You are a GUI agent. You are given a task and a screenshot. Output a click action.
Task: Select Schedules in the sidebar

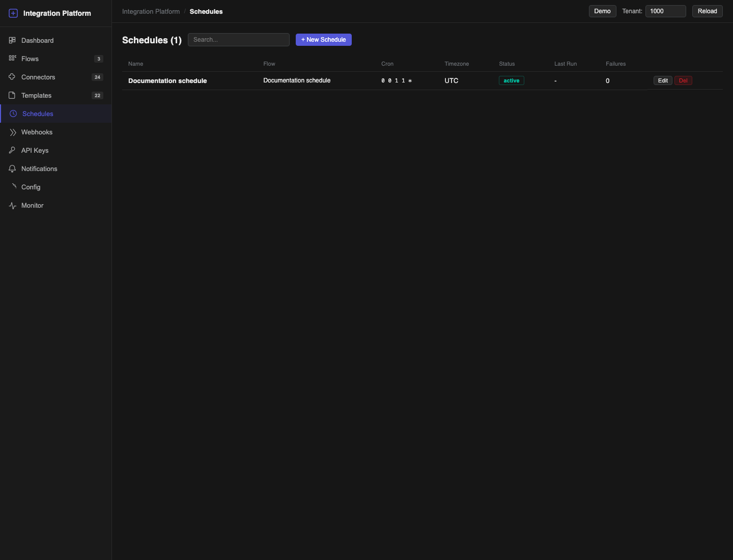pos(56,114)
